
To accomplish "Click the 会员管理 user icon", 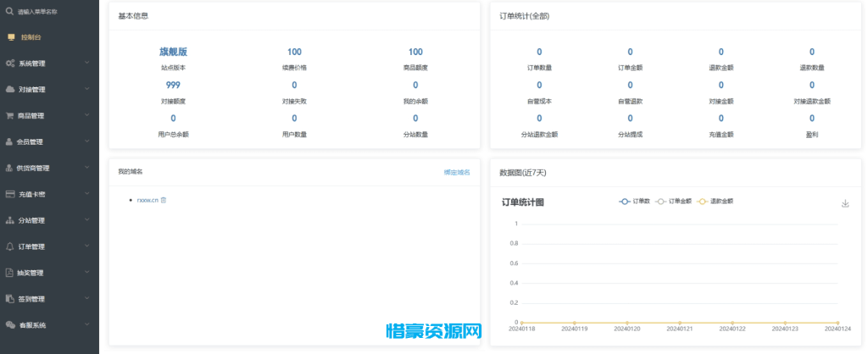I will 9,142.
